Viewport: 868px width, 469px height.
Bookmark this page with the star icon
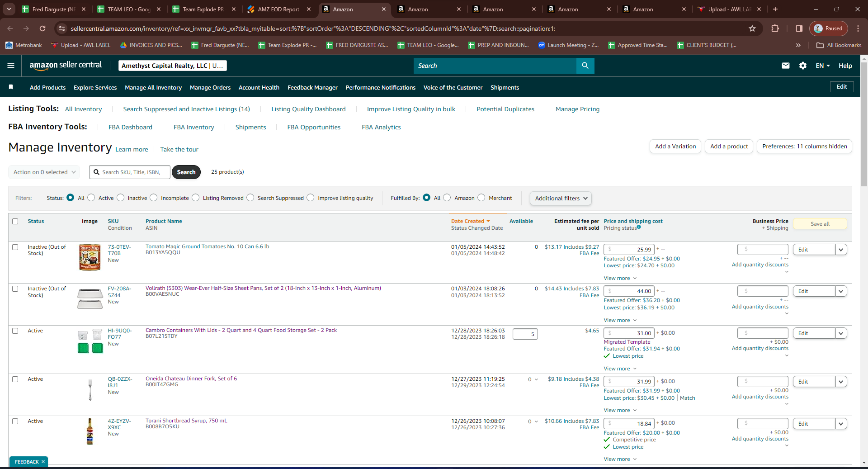coord(752,28)
